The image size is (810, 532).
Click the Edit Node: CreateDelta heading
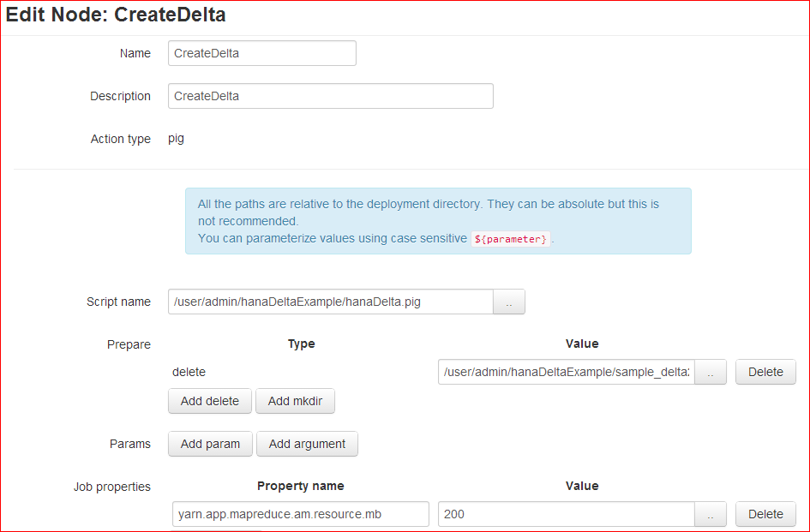[x=116, y=15]
